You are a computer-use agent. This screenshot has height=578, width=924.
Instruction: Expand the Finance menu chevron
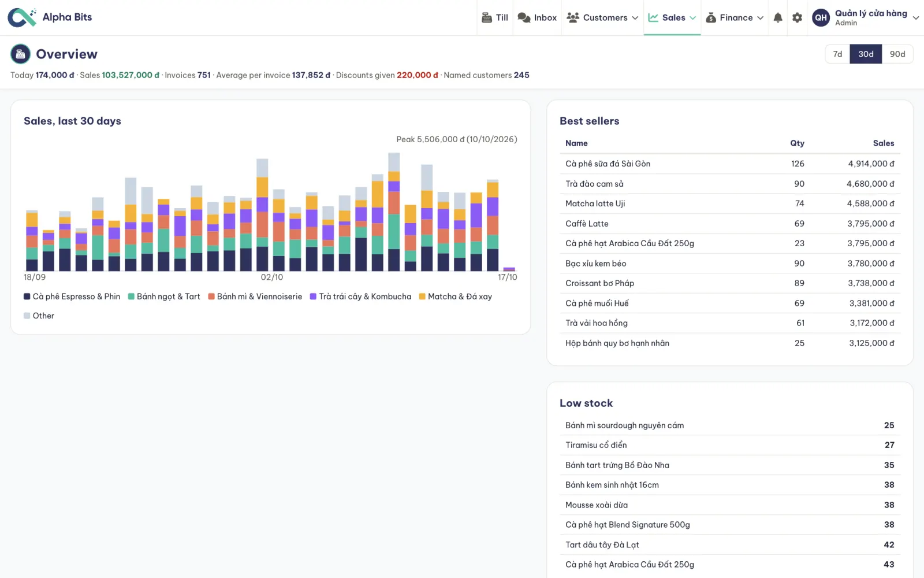[x=760, y=18]
